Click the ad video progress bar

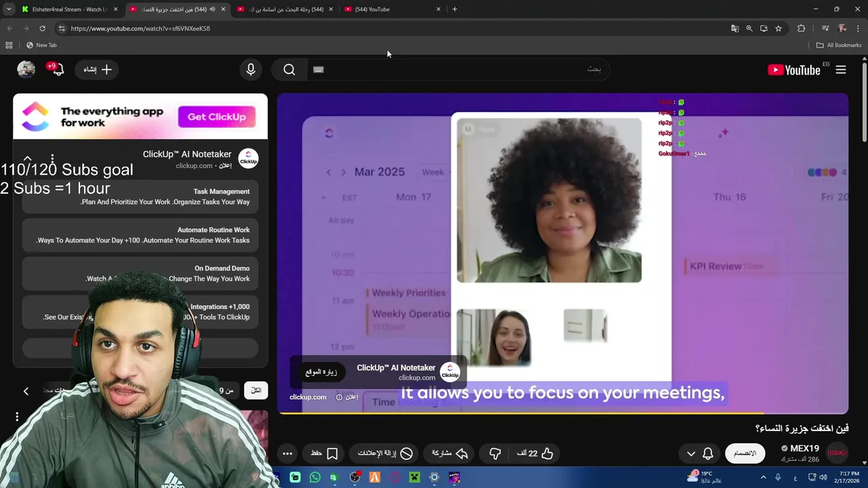(563, 413)
